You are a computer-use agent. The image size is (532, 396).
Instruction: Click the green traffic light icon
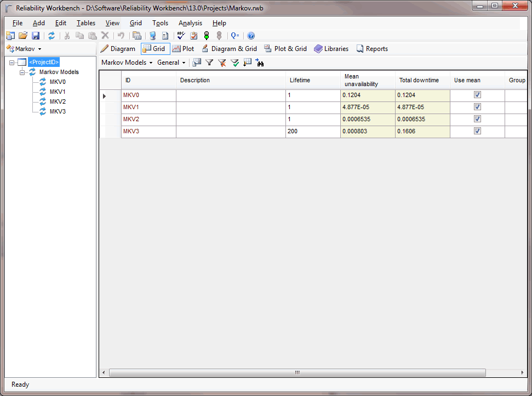click(x=207, y=36)
